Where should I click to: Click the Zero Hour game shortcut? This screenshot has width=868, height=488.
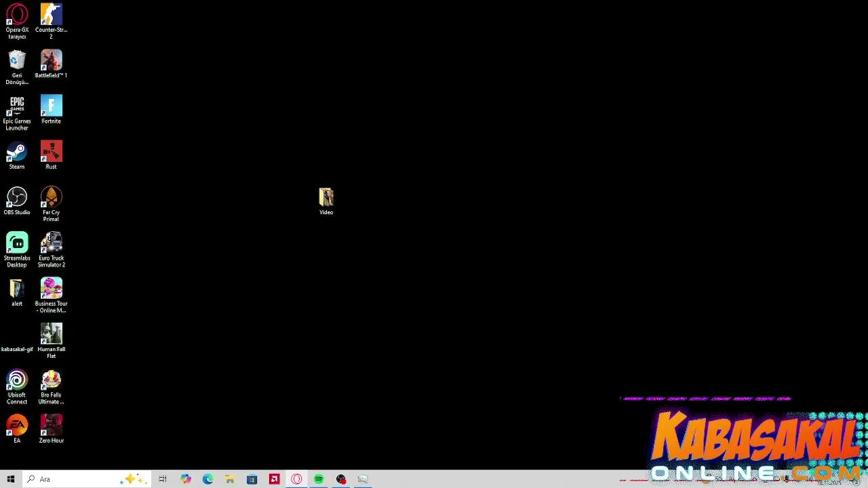[x=51, y=429]
